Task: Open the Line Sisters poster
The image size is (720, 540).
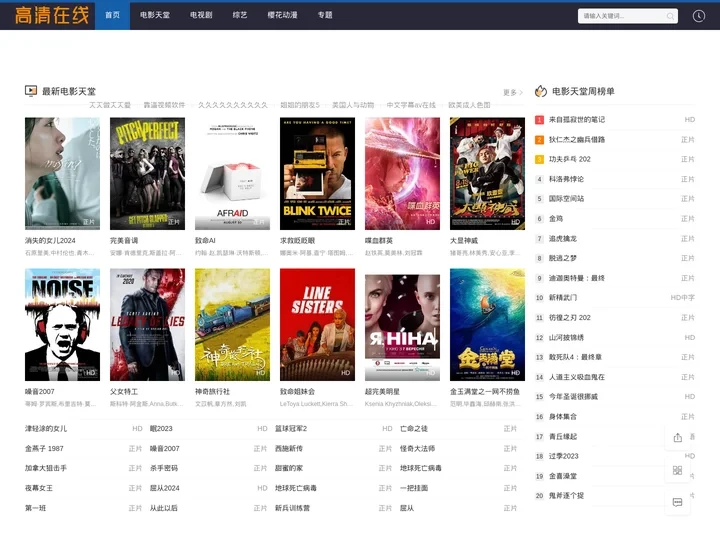Action: (x=317, y=325)
